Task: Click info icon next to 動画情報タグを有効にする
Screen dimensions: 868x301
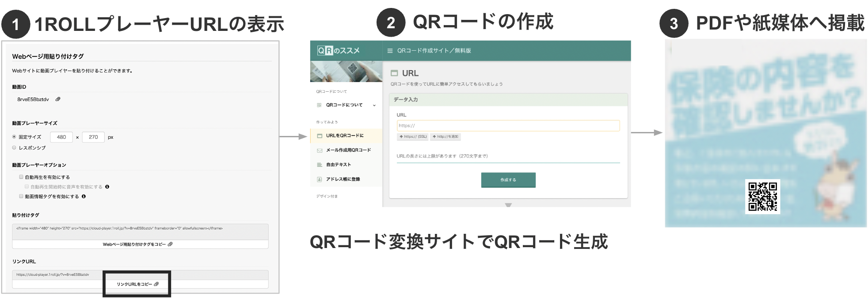Action: (x=84, y=196)
